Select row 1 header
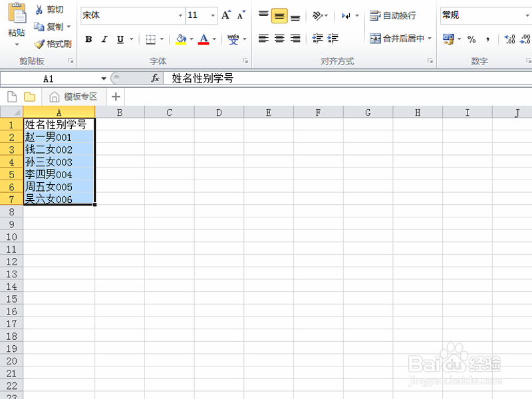 point(11,125)
